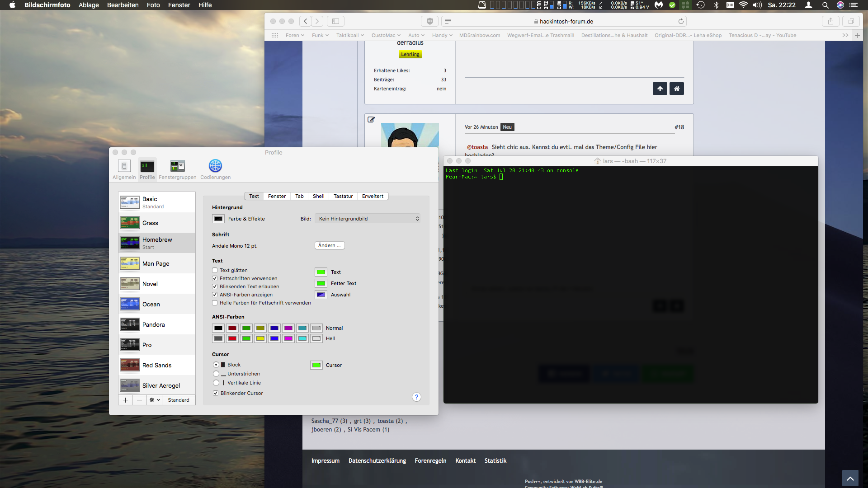Open the Fenstergruppen preferences pane
The width and height of the screenshot is (868, 488).
pyautogui.click(x=177, y=169)
